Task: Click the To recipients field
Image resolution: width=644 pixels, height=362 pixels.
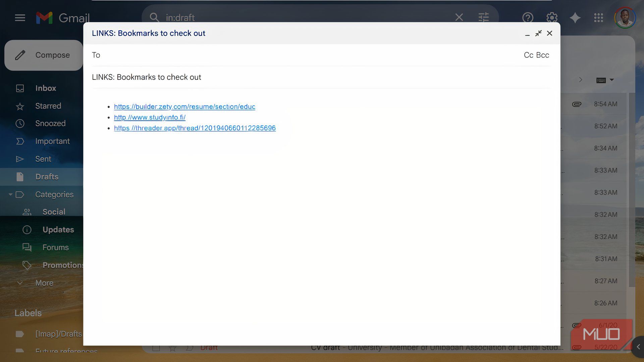Action: point(302,55)
